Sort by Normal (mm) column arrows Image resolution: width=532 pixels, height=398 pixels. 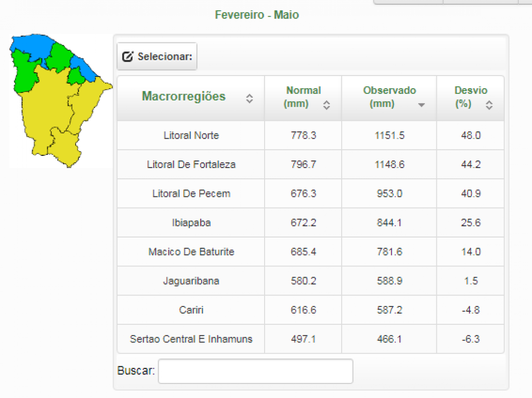327,105
